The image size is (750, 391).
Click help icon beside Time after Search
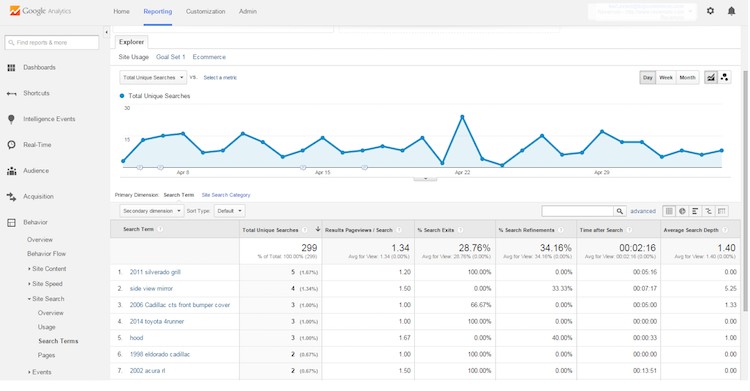(x=629, y=230)
